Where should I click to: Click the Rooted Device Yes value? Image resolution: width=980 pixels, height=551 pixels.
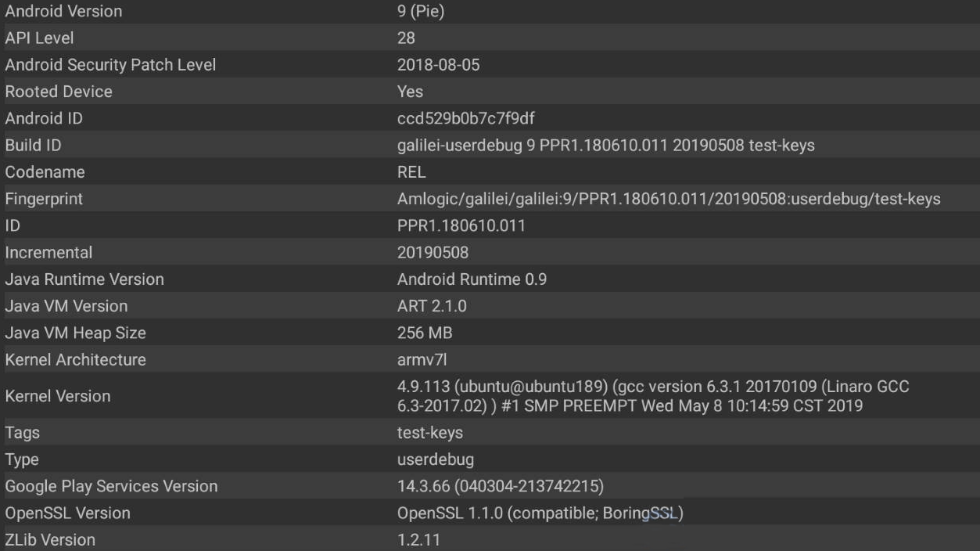410,92
